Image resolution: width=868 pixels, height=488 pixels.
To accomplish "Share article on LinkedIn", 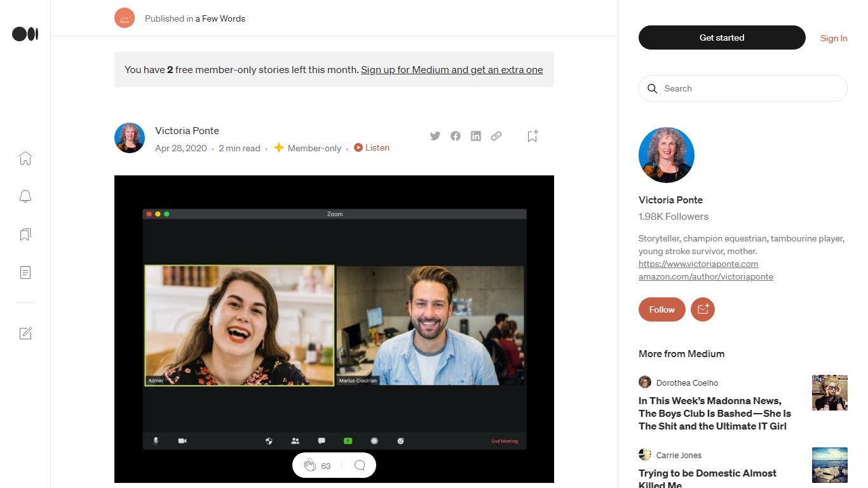I will (x=476, y=136).
